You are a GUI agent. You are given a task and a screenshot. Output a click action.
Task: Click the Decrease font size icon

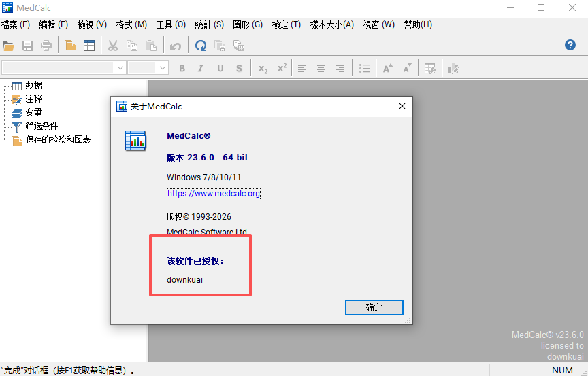click(407, 69)
